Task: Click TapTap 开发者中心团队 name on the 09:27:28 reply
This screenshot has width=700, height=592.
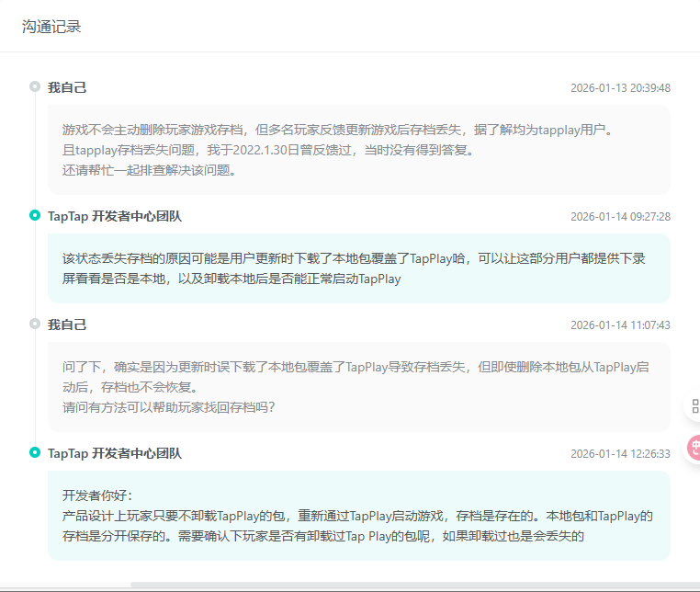Action: [x=115, y=216]
